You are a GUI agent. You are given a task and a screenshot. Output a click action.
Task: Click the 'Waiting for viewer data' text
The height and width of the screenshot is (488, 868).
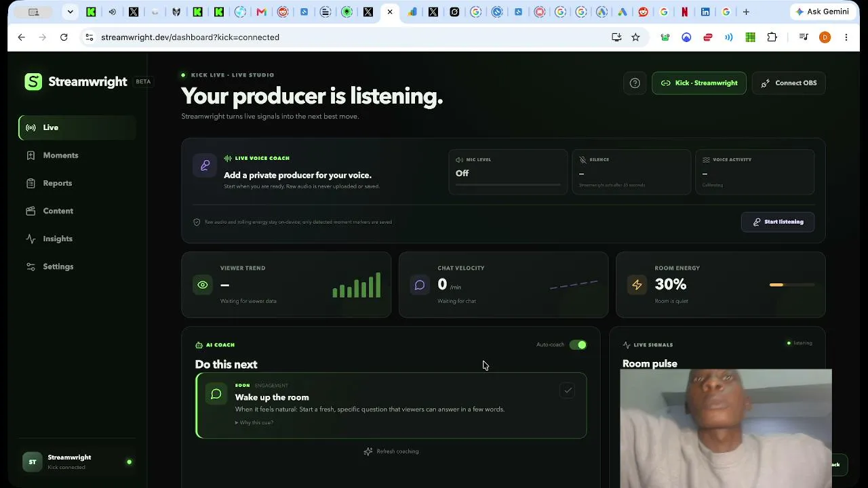tap(248, 301)
